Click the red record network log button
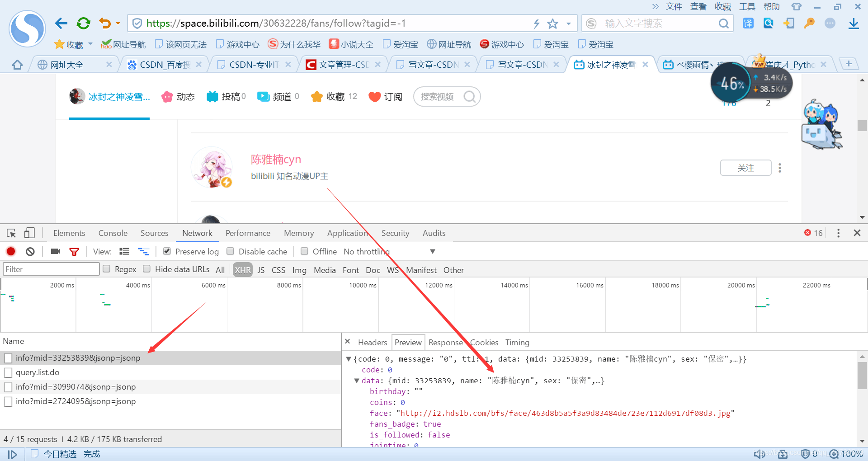Screen dimensions: 868x461 11,251
